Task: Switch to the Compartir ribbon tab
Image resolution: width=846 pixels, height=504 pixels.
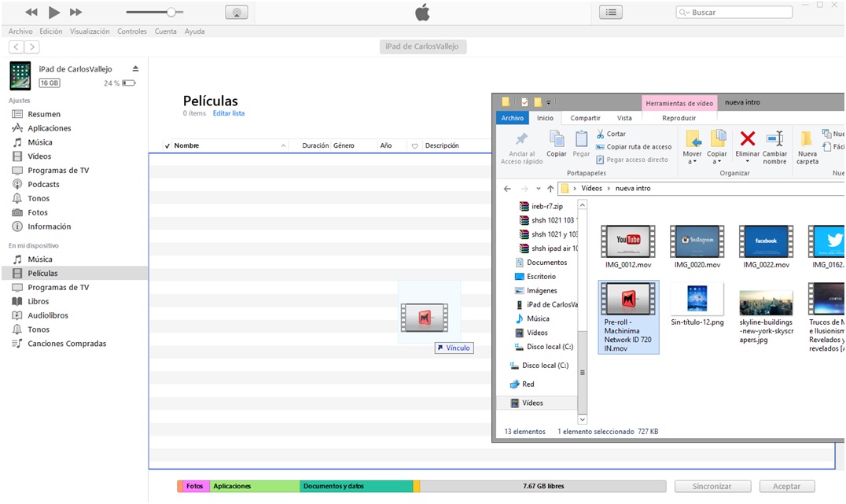Action: pos(585,118)
